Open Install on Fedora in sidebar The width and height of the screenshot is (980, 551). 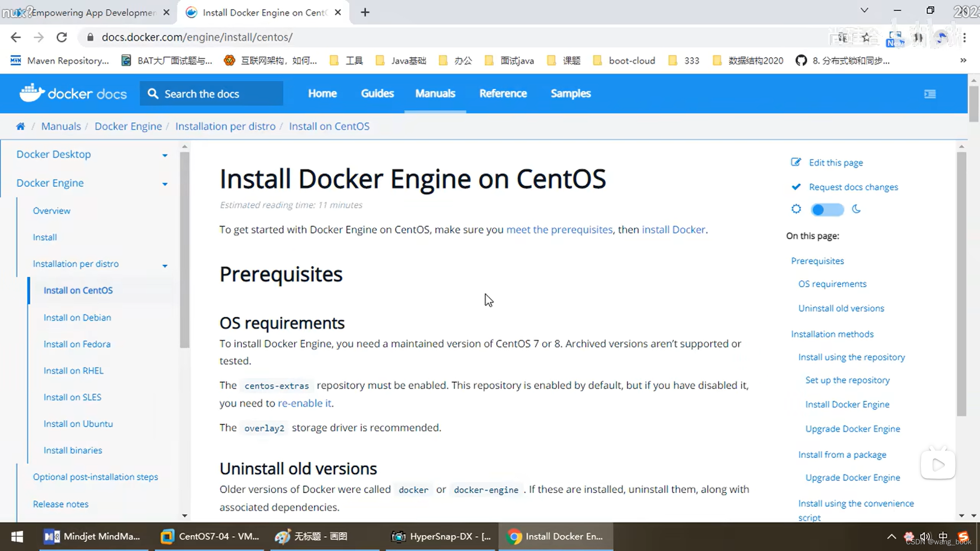(77, 344)
